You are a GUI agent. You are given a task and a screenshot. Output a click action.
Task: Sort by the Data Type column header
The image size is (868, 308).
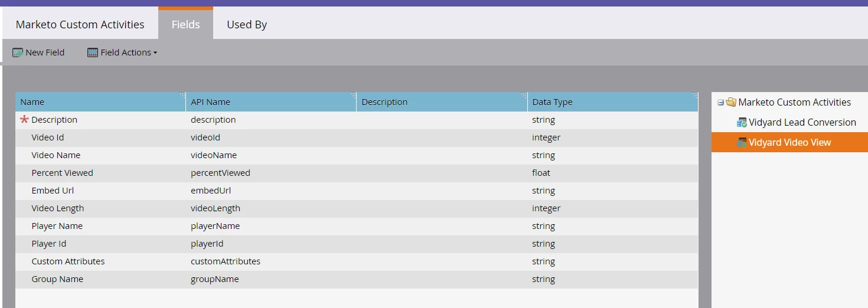613,102
